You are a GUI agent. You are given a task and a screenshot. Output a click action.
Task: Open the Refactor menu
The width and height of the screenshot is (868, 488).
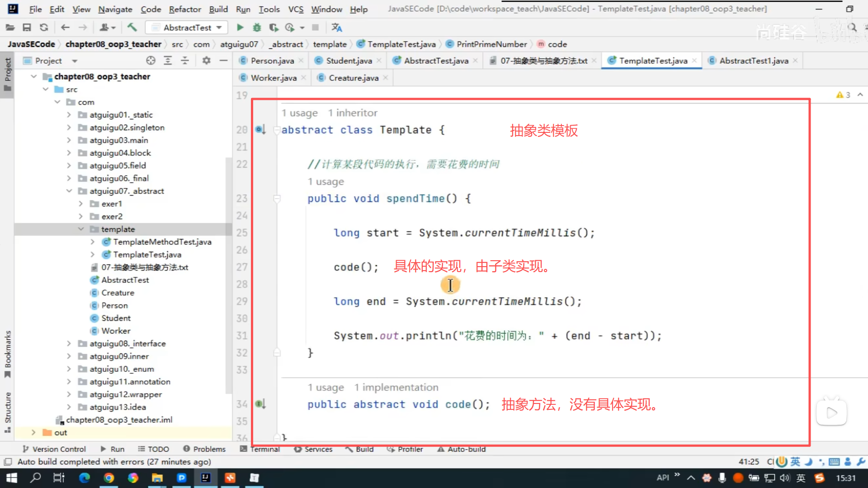coord(184,9)
